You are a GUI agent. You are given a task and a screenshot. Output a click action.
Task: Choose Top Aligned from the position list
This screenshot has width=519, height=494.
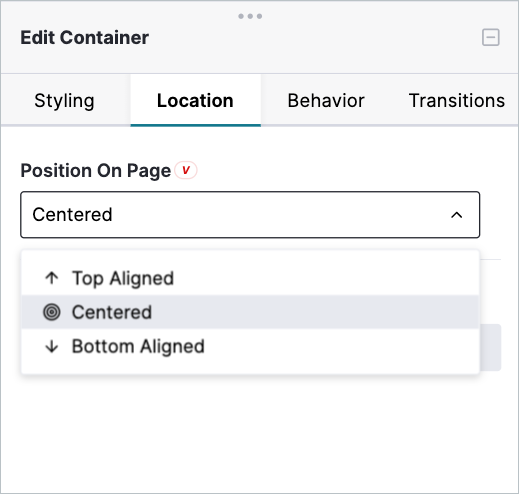click(250, 278)
